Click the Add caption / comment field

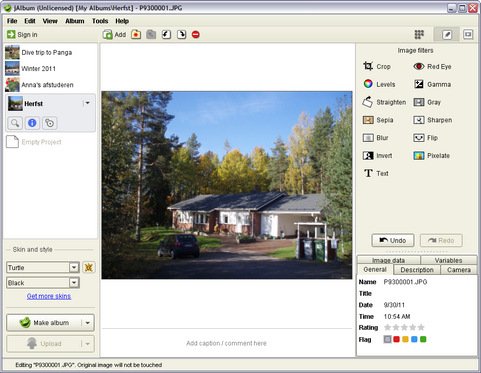point(227,343)
